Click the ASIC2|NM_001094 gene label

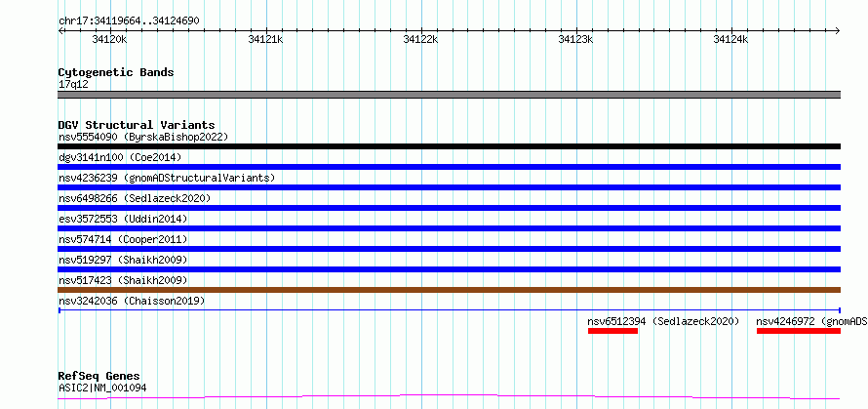[x=102, y=388]
